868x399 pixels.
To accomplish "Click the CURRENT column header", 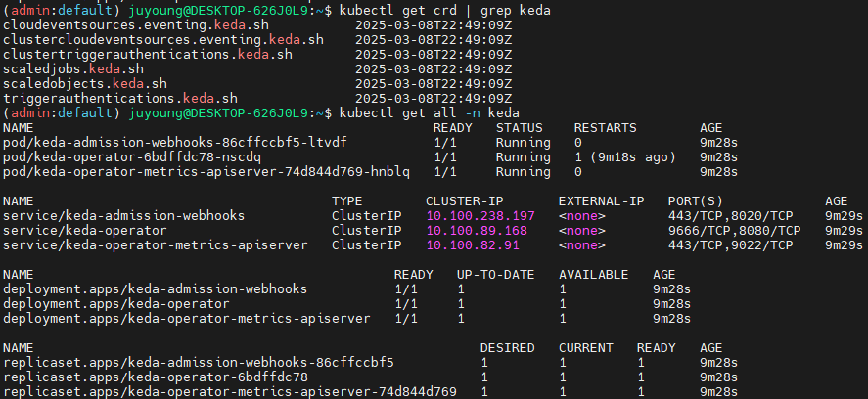I will click(585, 348).
